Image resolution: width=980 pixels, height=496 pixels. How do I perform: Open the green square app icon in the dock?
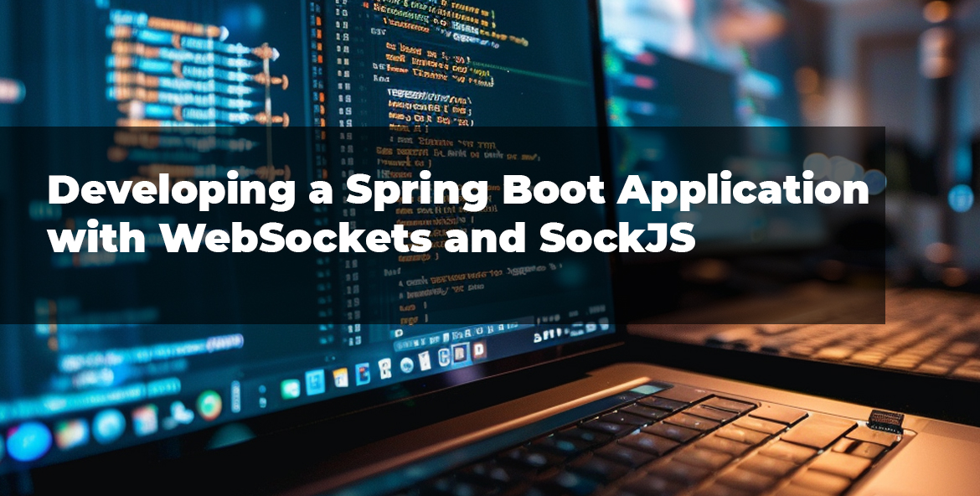click(291, 388)
